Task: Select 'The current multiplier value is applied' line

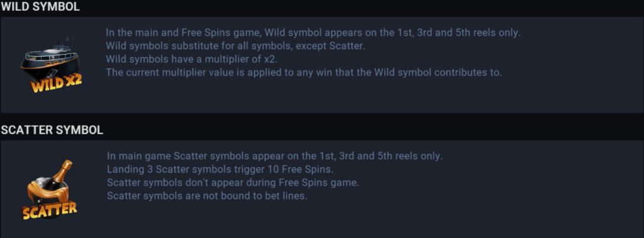Action: point(304,73)
